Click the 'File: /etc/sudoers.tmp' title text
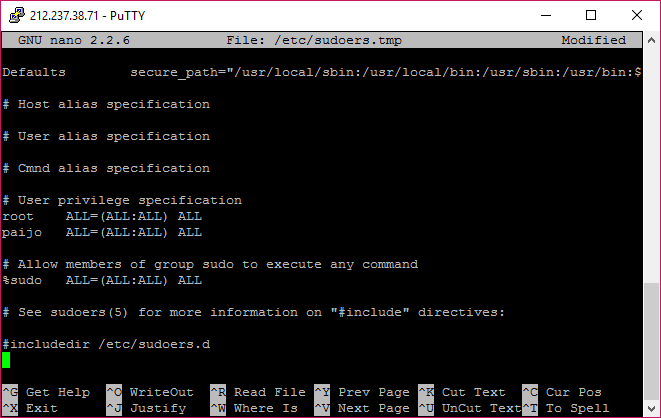 pos(314,40)
